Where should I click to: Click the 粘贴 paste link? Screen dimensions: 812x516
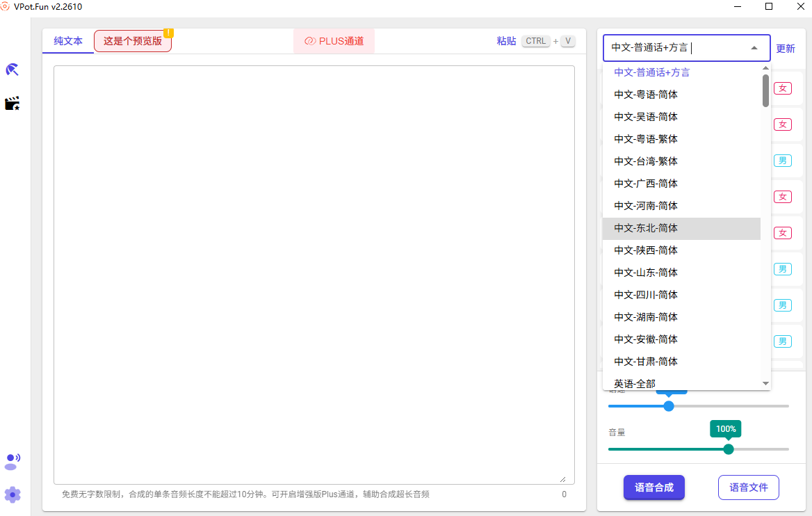pos(506,41)
